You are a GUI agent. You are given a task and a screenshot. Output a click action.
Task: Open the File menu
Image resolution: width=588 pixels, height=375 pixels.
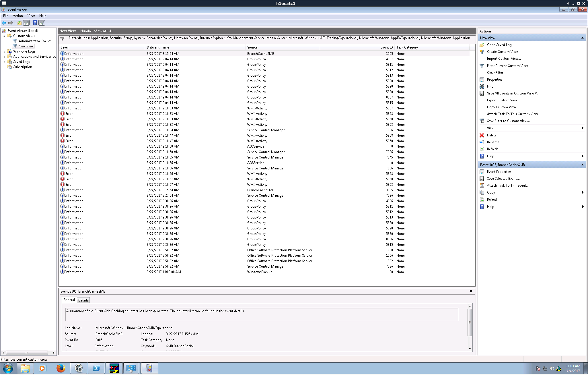(x=5, y=16)
